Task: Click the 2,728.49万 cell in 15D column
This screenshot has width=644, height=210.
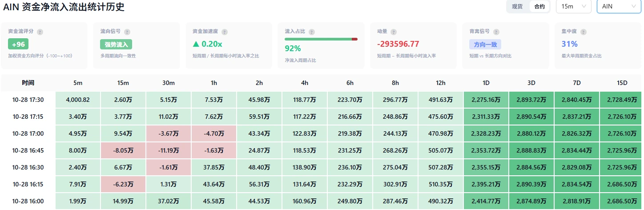Action: (x=622, y=100)
